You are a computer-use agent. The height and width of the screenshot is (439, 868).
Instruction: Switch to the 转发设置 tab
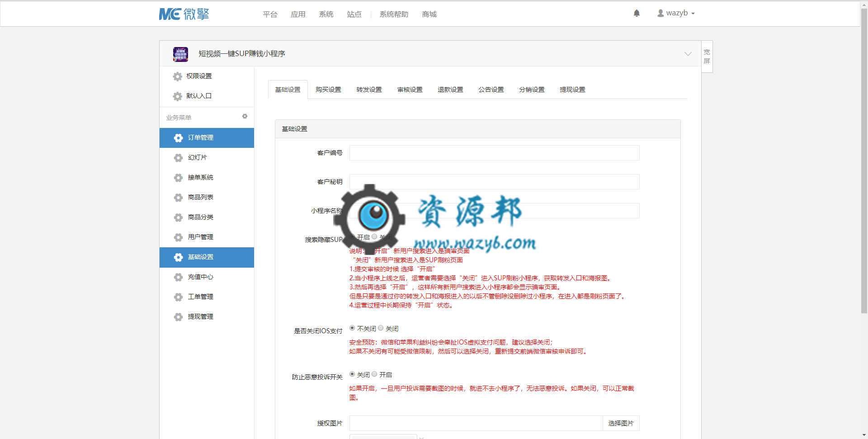point(369,90)
